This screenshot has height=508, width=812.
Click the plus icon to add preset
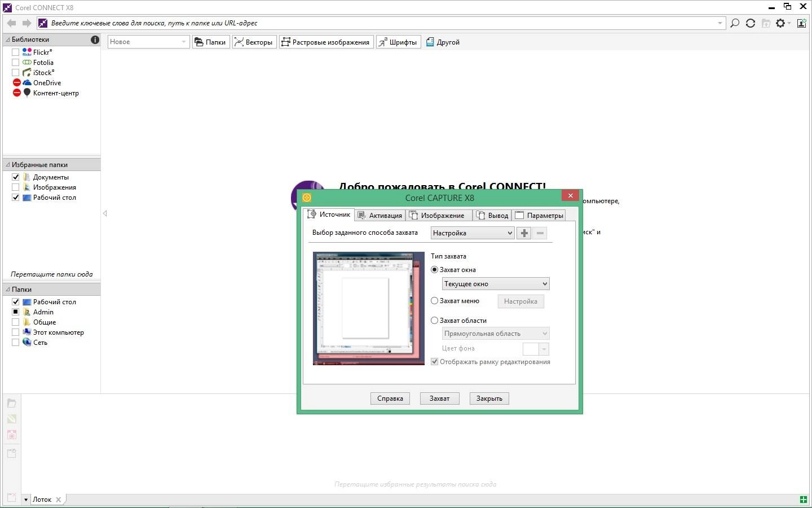524,233
